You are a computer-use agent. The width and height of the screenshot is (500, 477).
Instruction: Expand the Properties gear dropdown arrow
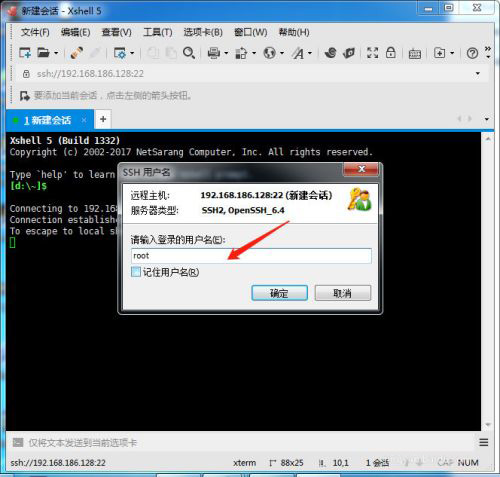click(132, 53)
